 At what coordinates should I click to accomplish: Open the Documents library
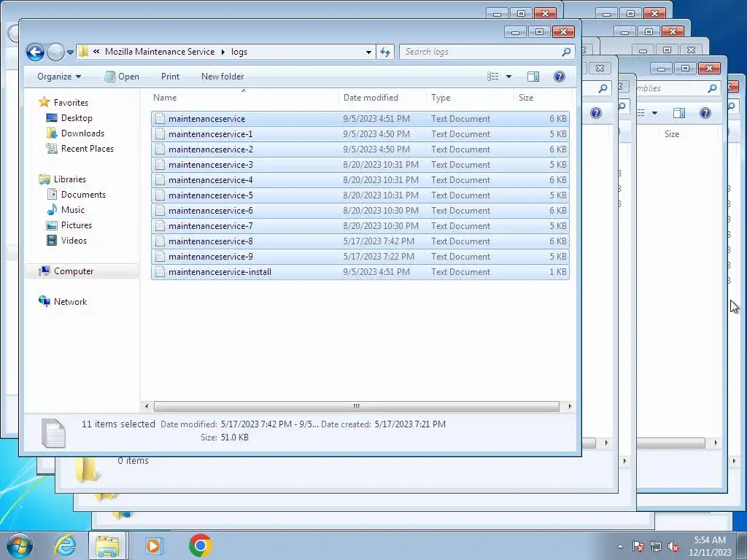click(x=83, y=194)
